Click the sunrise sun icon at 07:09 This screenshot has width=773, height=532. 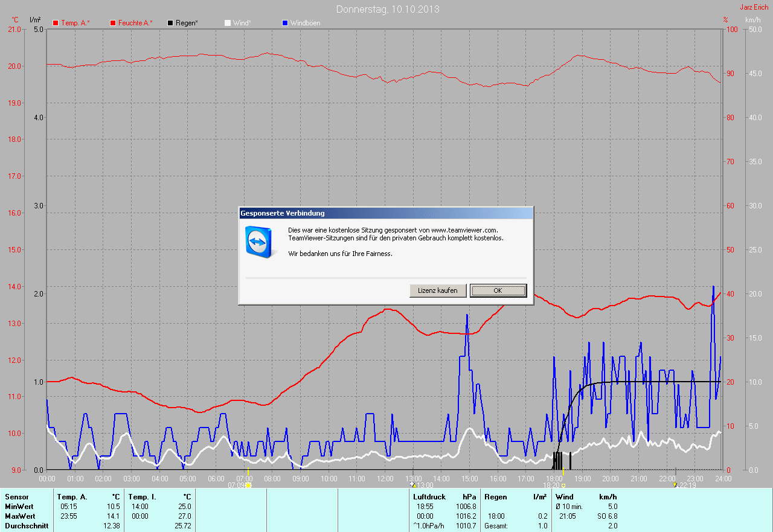pos(248,484)
